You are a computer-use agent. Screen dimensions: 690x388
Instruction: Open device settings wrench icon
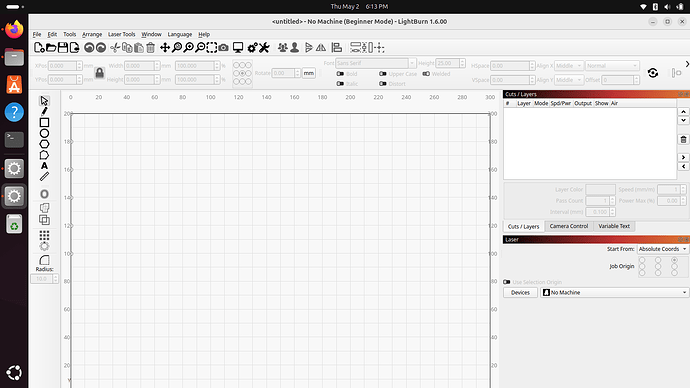pyautogui.click(x=264, y=48)
